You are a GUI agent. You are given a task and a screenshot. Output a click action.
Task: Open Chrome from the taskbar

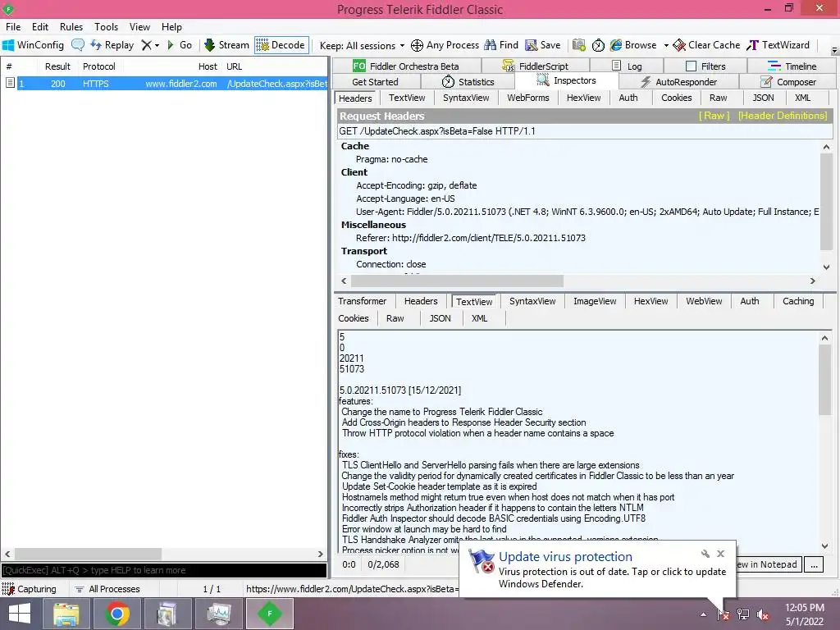pyautogui.click(x=116, y=614)
